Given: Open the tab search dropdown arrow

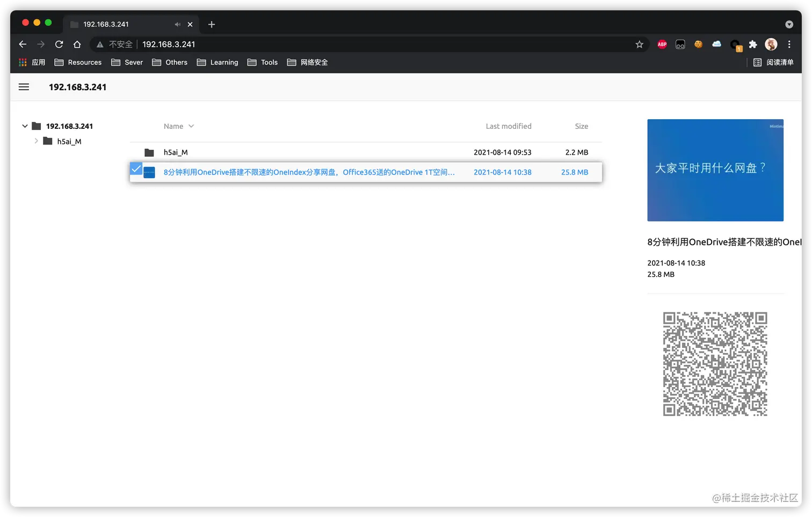Looking at the screenshot, I should click(x=789, y=24).
